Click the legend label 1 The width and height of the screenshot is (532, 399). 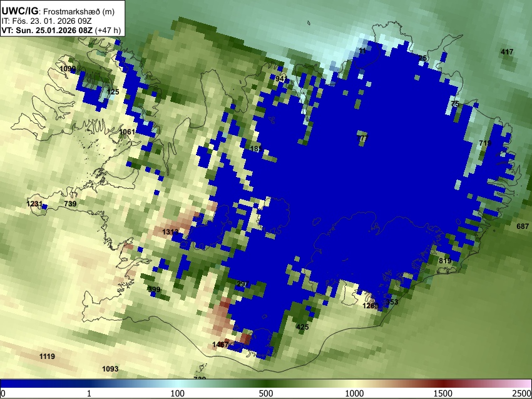(x=89, y=393)
